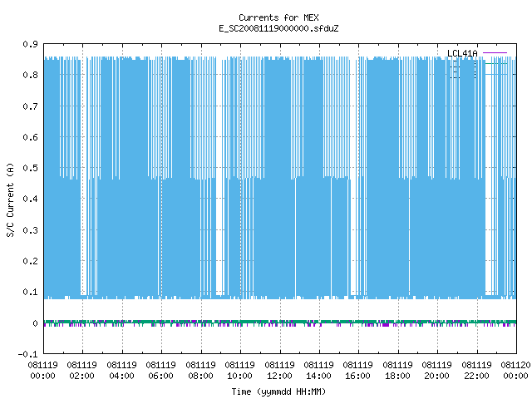This screenshot has height=399, width=532.
Task: Click the 081119 16:00 time tick label
Action: tap(358, 371)
